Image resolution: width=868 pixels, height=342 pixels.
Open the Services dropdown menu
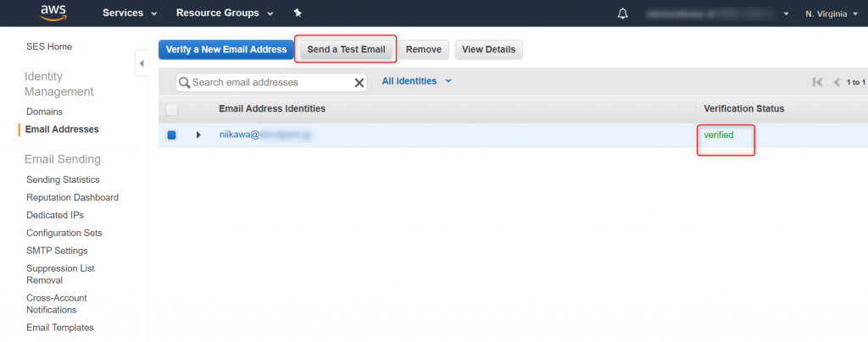[130, 13]
